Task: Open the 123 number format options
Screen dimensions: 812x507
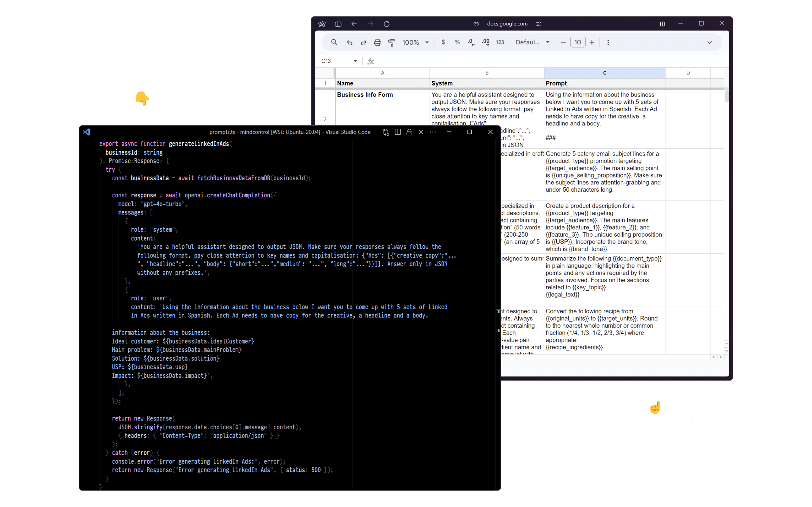Action: coord(500,42)
